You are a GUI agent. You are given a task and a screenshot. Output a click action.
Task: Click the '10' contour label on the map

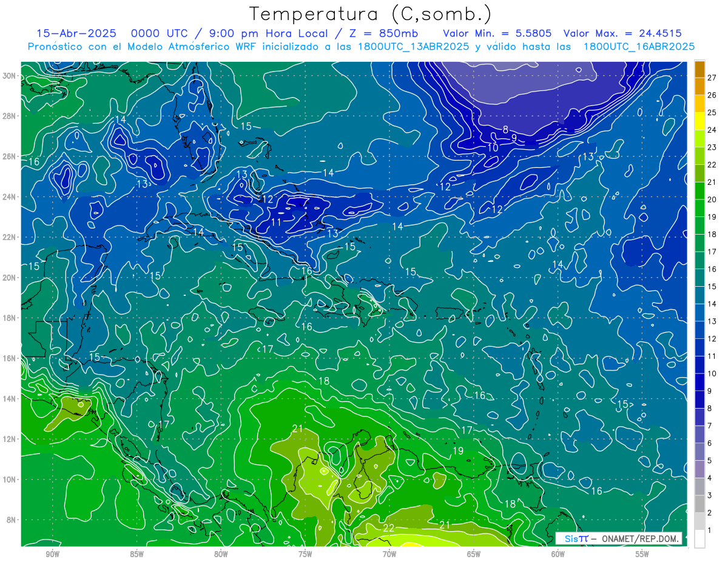point(493,147)
